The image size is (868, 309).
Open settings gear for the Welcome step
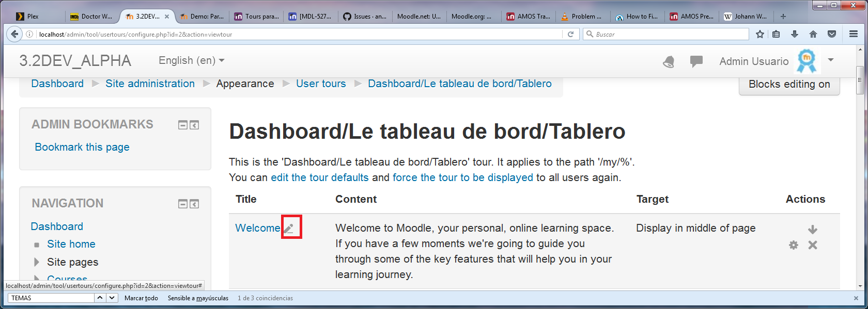point(794,245)
